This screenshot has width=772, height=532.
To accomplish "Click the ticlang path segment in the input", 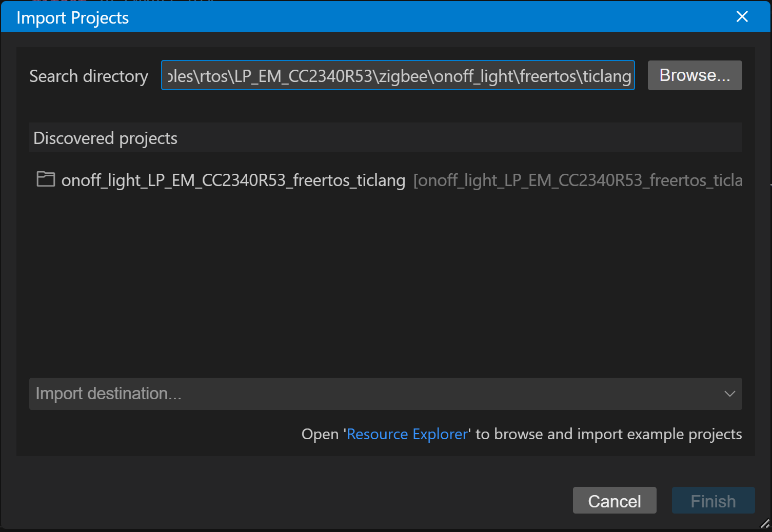I will (x=605, y=75).
